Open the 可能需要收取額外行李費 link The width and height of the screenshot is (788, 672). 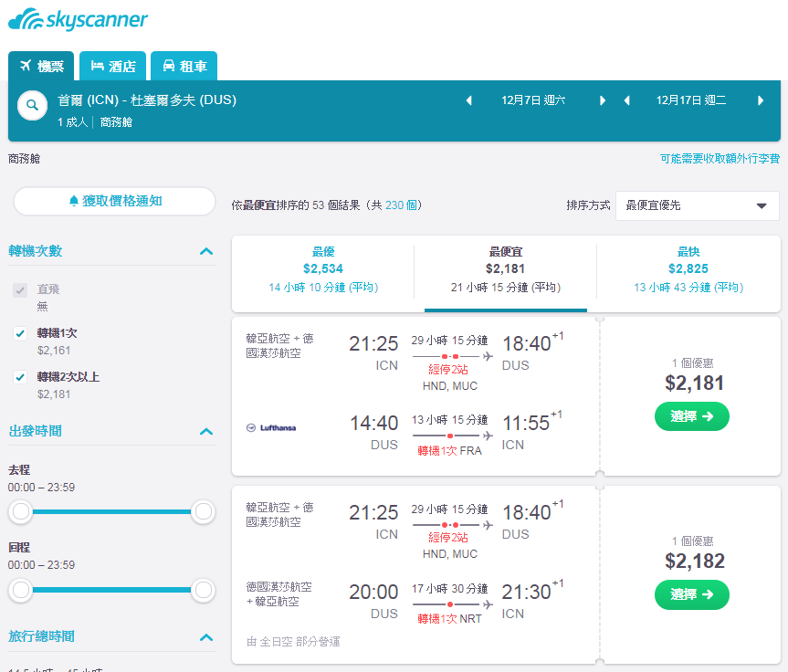click(x=720, y=159)
